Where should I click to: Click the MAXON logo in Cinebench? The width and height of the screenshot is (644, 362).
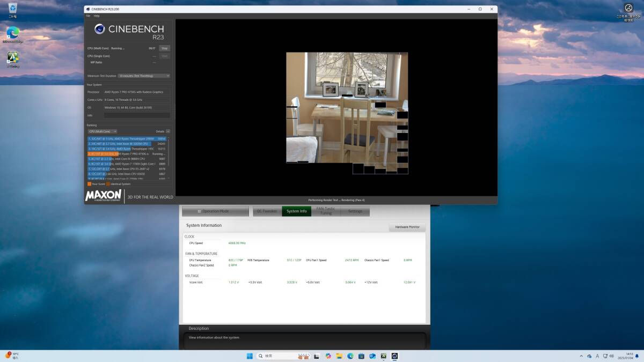pos(104,196)
